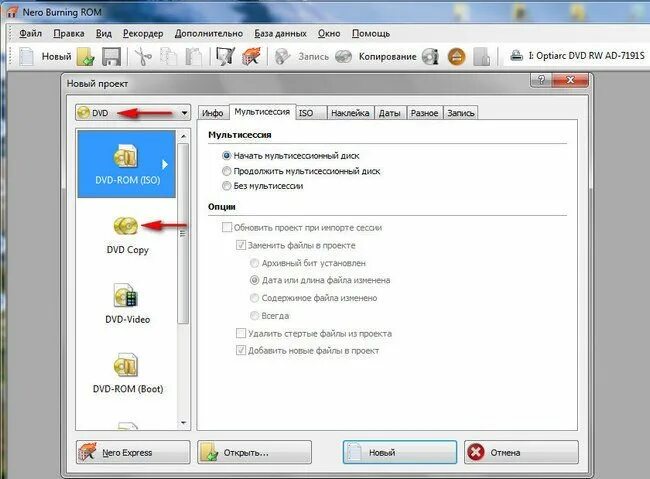This screenshot has height=479, width=650.
Task: Toggle Добавить новые файлы в проект
Action: 241,350
